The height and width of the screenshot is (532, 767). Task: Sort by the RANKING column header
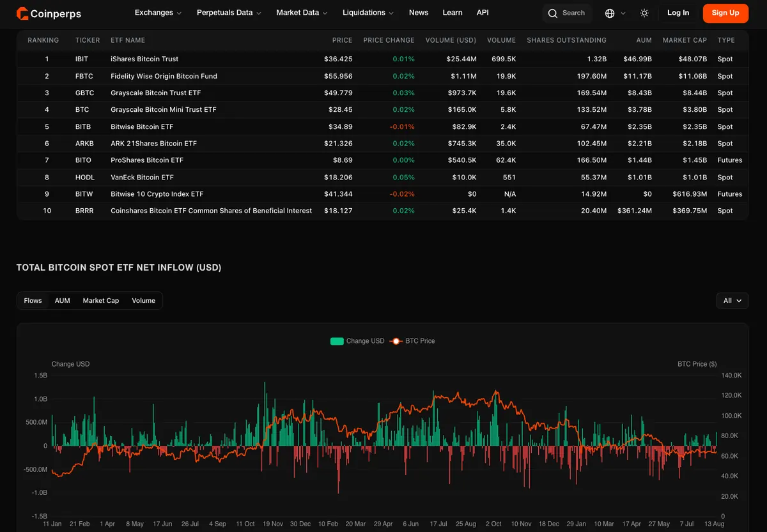click(43, 40)
